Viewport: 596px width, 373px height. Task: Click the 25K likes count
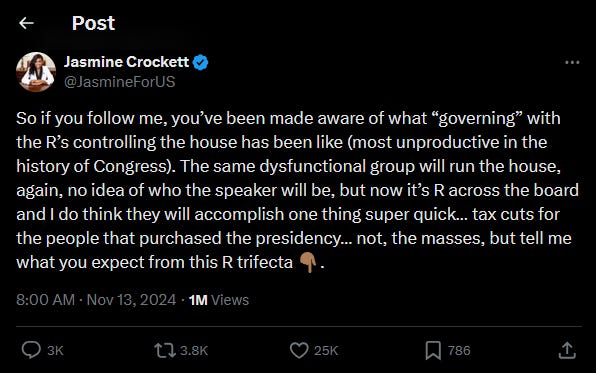[326, 351]
